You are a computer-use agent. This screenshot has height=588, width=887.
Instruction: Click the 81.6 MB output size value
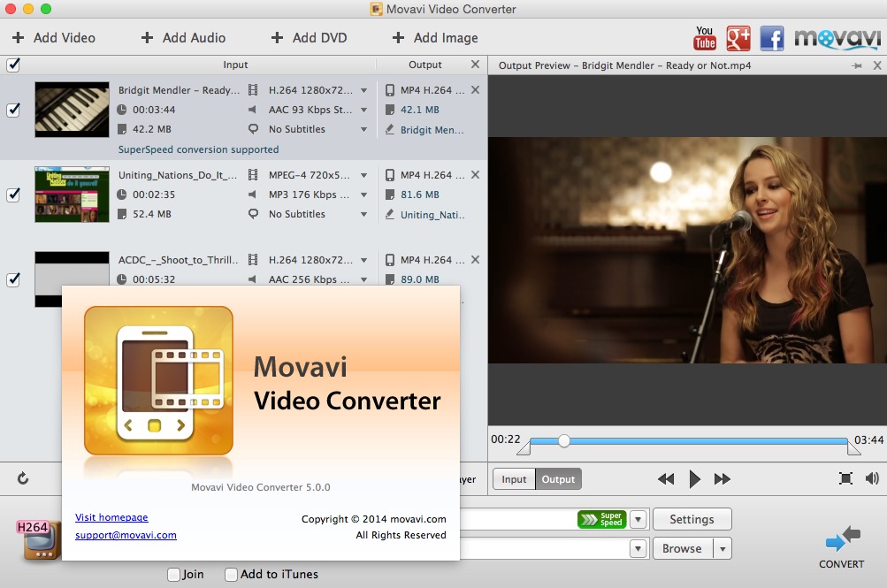point(420,195)
